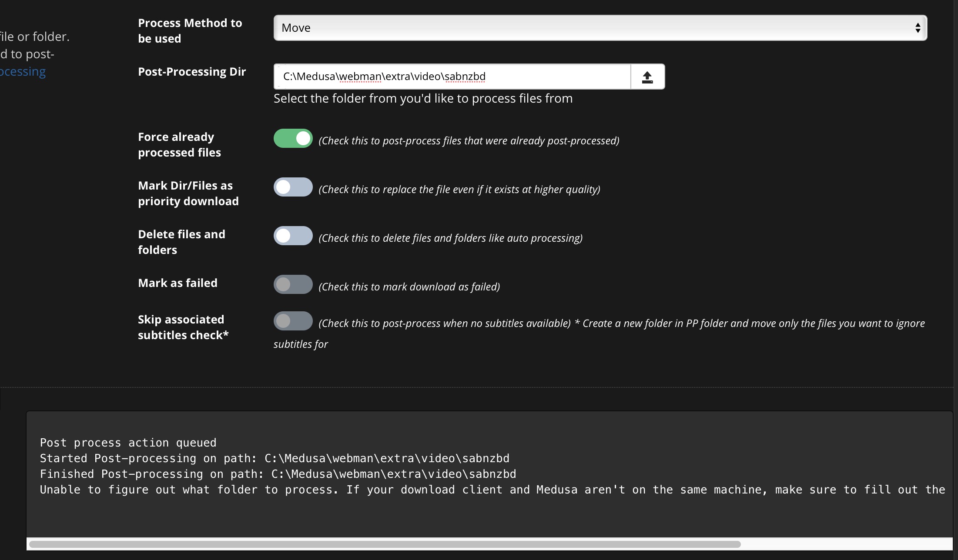The image size is (958, 560).
Task: Disable Force already processed files toggle
Action: tap(293, 138)
